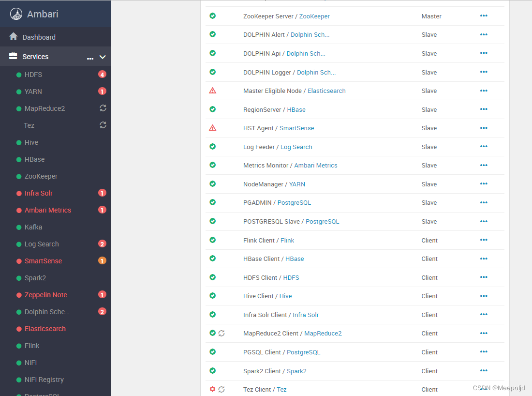The image size is (532, 396).
Task: Open PostgreSQL link beside PGADMIN
Action: point(294,203)
